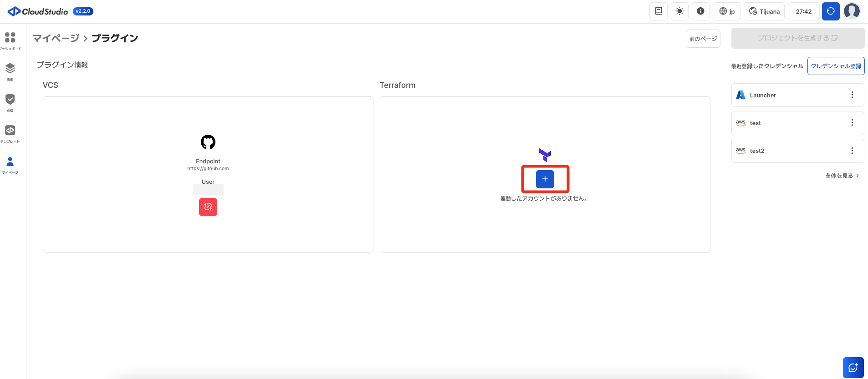Image resolution: width=868 pixels, height=379 pixels.
Task: Add a Terraform account with plus button
Action: coord(545,179)
